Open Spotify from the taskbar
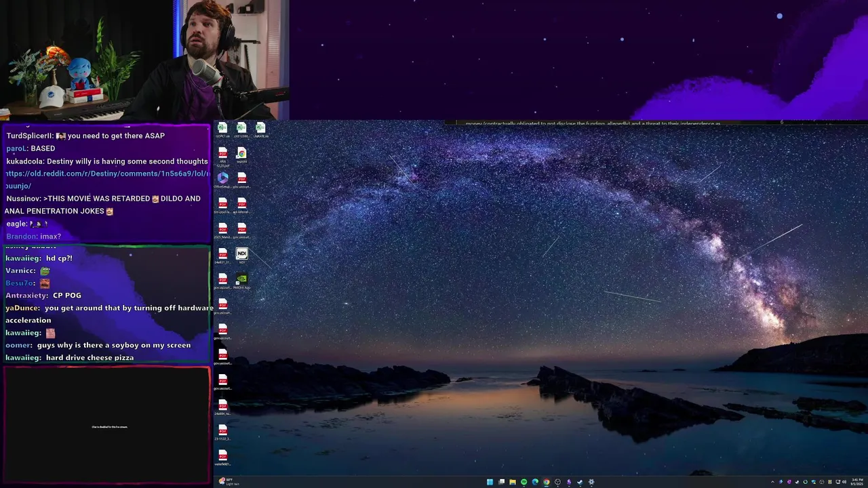This screenshot has width=868, height=488. (x=524, y=482)
